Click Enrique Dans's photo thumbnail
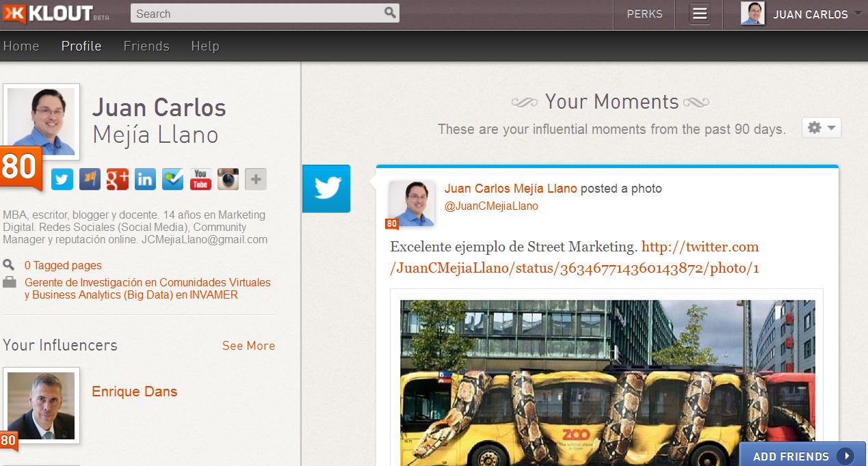 coord(41,406)
